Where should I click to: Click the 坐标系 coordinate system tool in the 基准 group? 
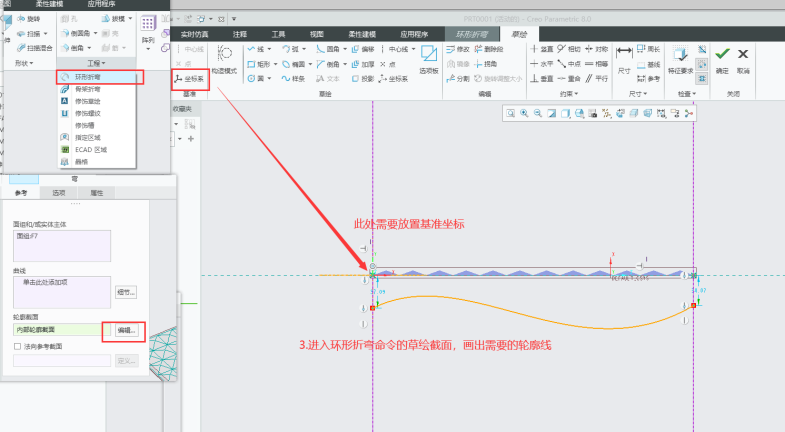(191, 78)
